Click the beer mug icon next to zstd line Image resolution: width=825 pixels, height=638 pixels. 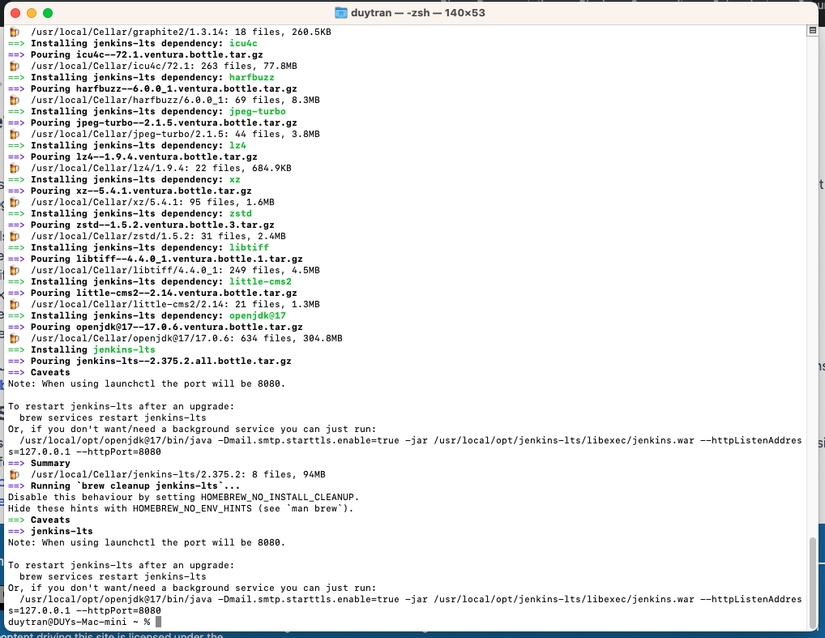pos(14,236)
